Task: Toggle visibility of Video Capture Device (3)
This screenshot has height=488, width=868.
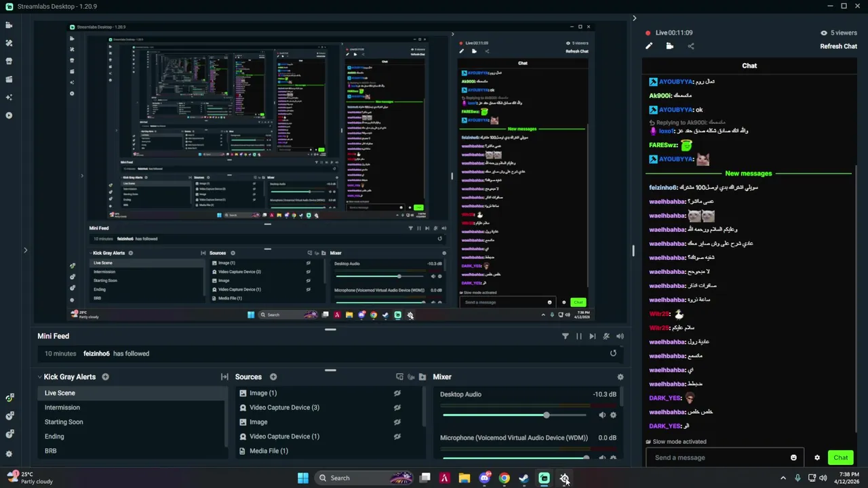Action: click(397, 407)
